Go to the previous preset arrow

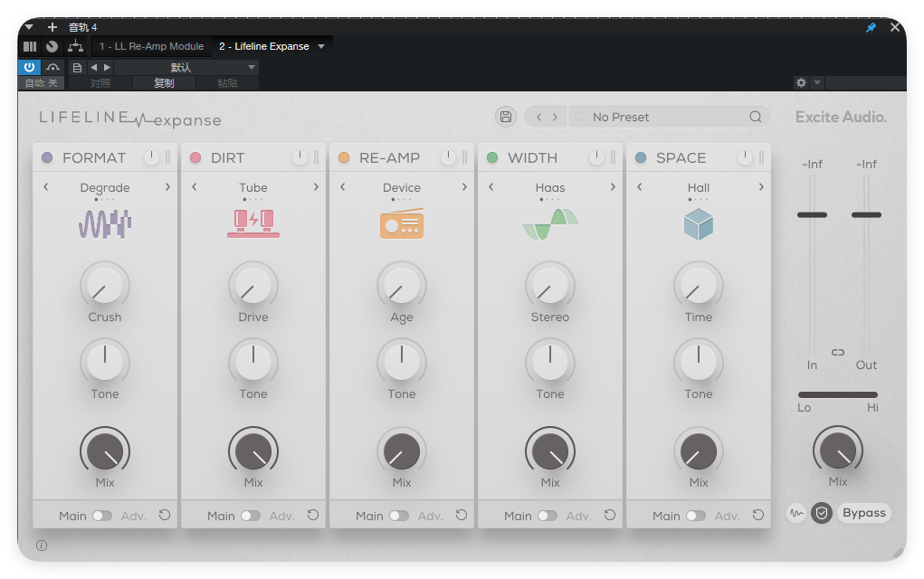[538, 118]
